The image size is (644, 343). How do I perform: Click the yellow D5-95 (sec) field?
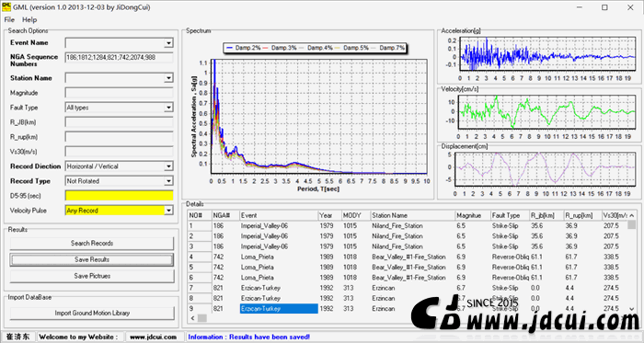point(119,196)
